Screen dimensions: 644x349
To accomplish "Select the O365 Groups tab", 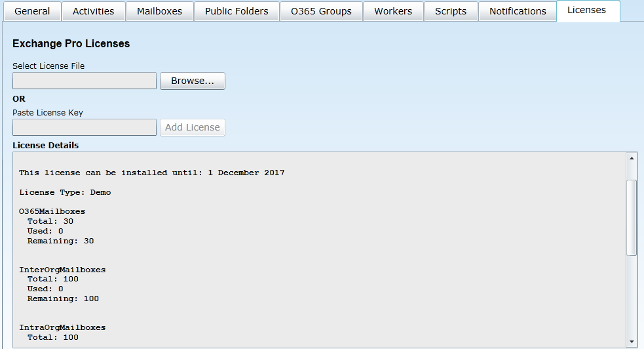I will pyautogui.click(x=321, y=11).
